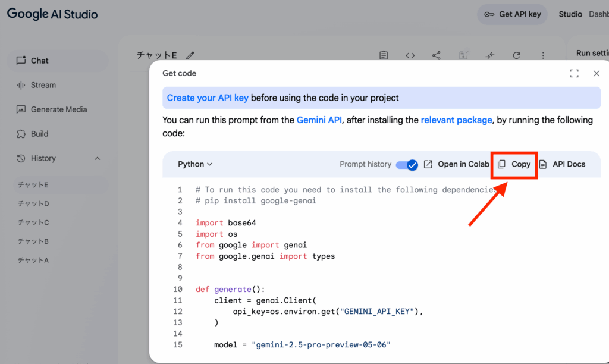Open history entry チャットE

coord(61,185)
